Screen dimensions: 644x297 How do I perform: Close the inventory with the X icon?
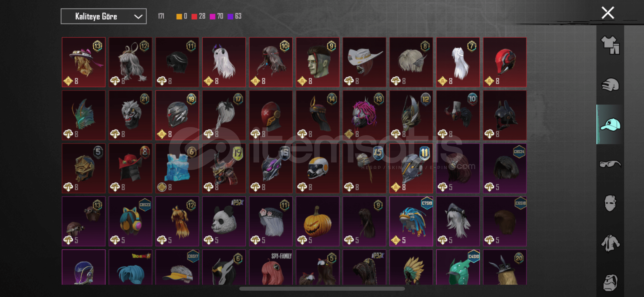(x=608, y=13)
